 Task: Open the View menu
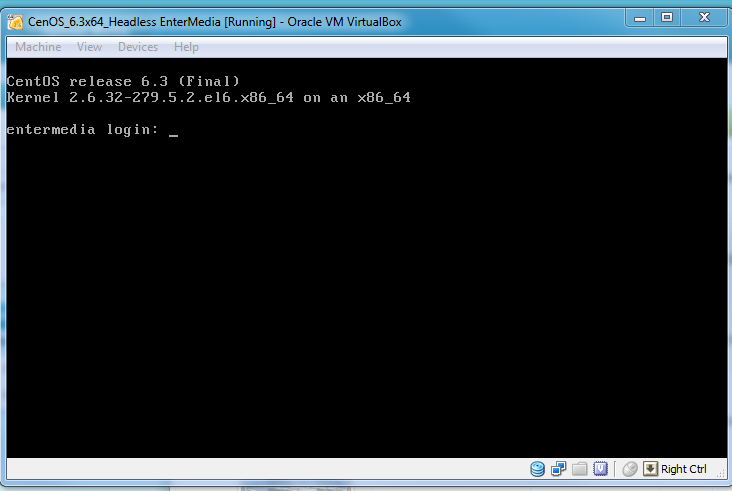pyautogui.click(x=89, y=47)
